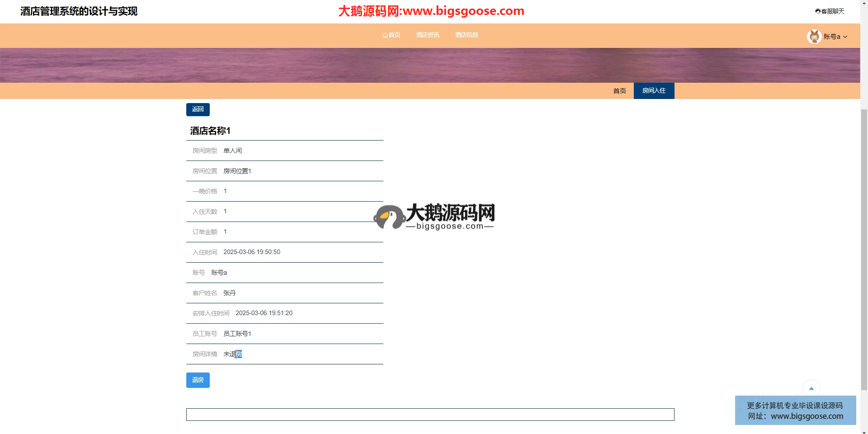
Task: Click the scrollbar up arrow at top
Action: click(x=864, y=3)
